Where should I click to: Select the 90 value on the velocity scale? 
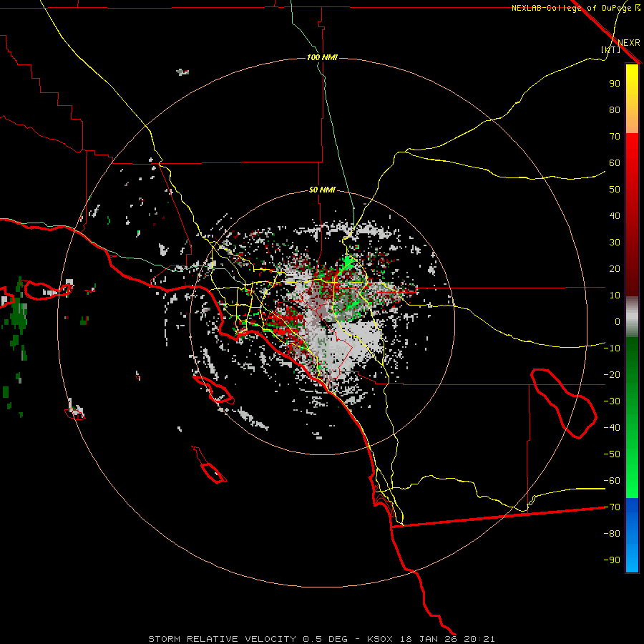[x=615, y=84]
